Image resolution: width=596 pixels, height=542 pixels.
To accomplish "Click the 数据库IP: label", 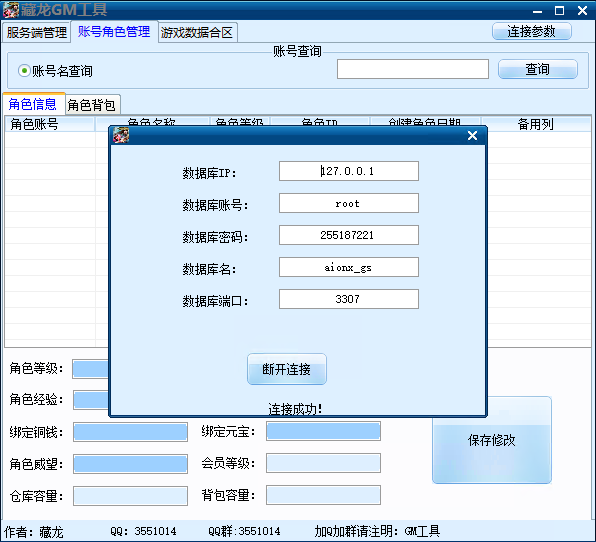I will [x=209, y=173].
